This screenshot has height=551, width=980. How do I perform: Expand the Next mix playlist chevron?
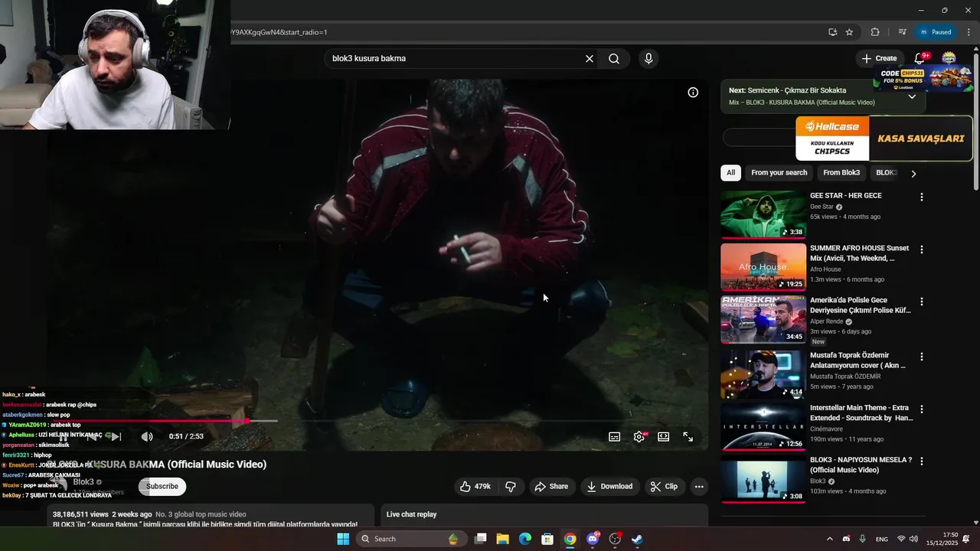coord(912,96)
